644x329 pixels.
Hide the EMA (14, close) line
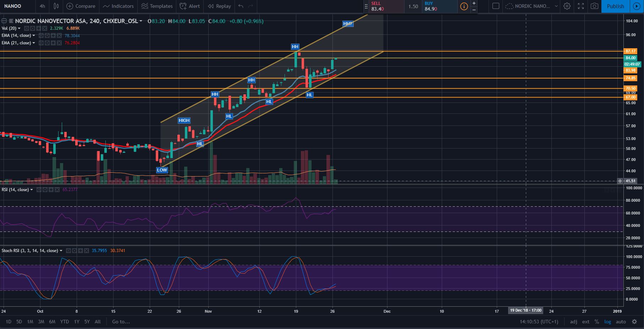pyautogui.click(x=41, y=35)
